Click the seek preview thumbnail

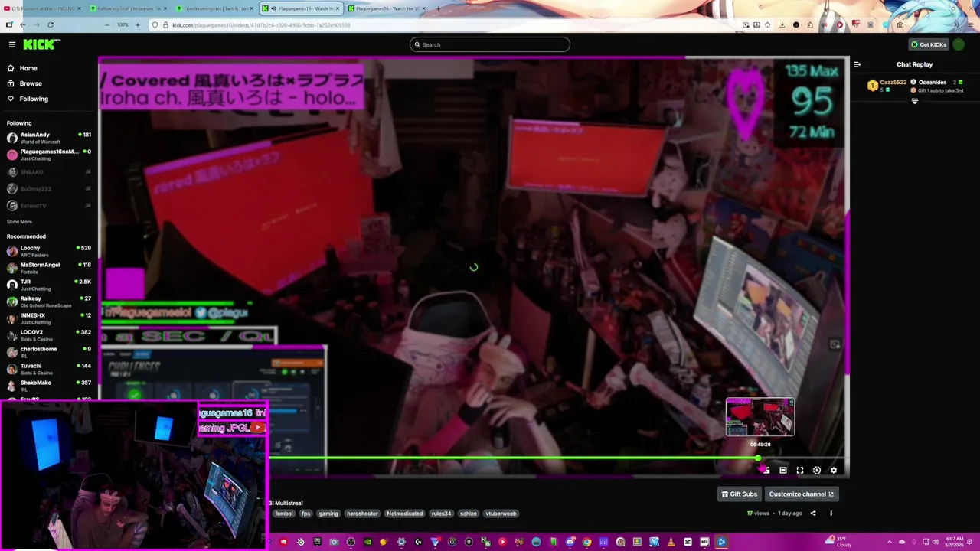tap(760, 417)
